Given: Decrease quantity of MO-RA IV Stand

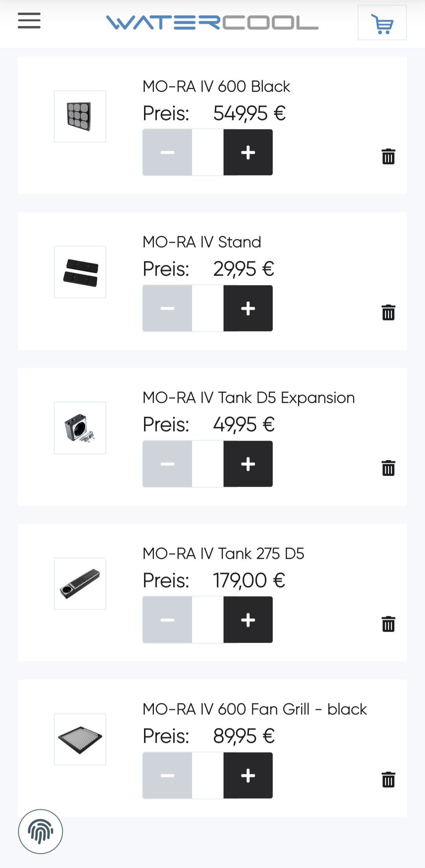Looking at the screenshot, I should (x=167, y=308).
